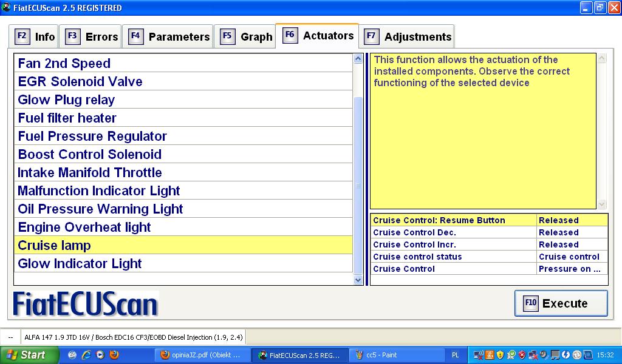Click actuator list scroll down arrow
Image resolution: width=622 pixels, height=364 pixels.
point(358,280)
